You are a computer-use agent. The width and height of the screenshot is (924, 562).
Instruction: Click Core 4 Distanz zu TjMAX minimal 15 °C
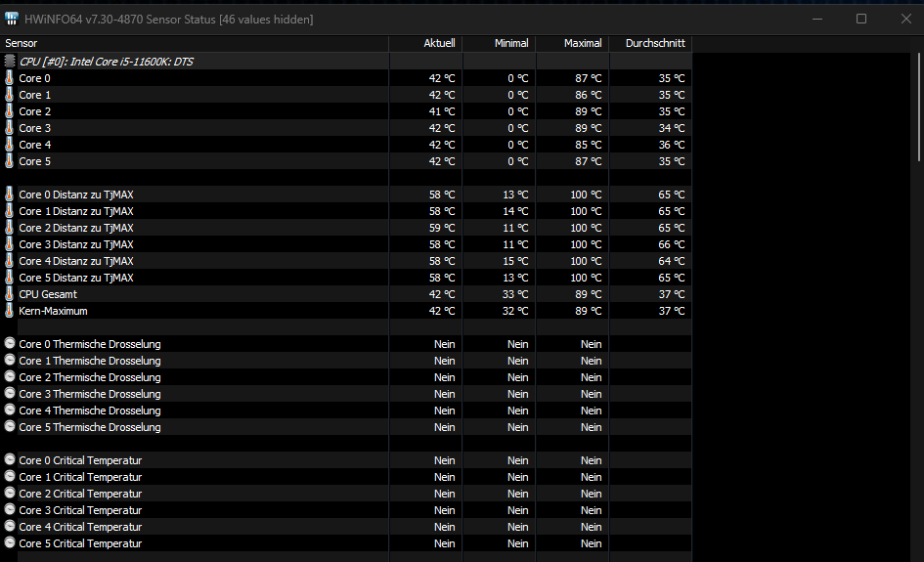point(515,260)
